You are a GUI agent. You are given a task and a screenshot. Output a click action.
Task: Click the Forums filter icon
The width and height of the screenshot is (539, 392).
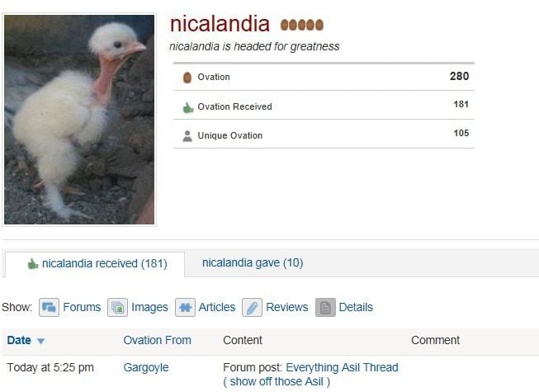[49, 307]
